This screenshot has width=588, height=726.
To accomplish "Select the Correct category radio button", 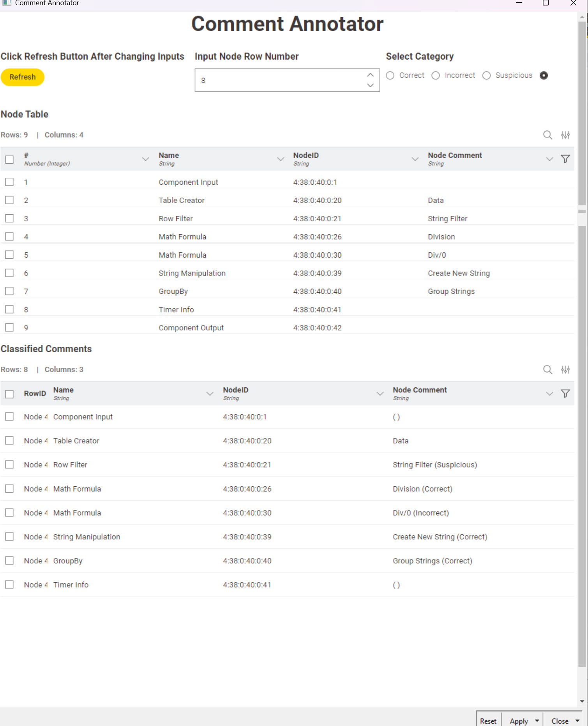I will coord(390,76).
